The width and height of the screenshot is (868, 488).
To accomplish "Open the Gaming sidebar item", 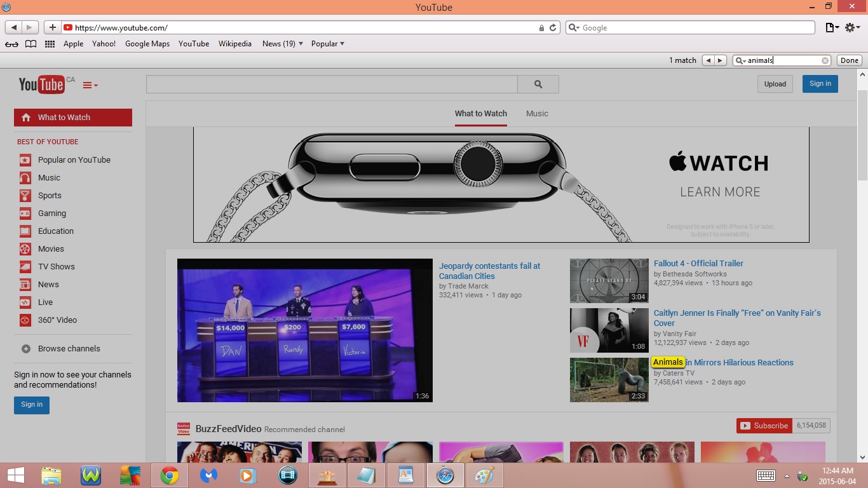I will tap(51, 213).
